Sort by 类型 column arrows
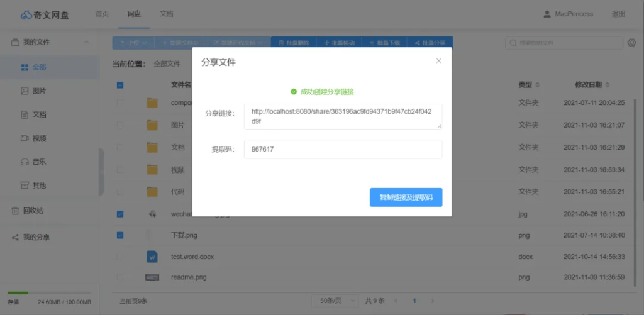The image size is (644, 315). tap(537, 85)
